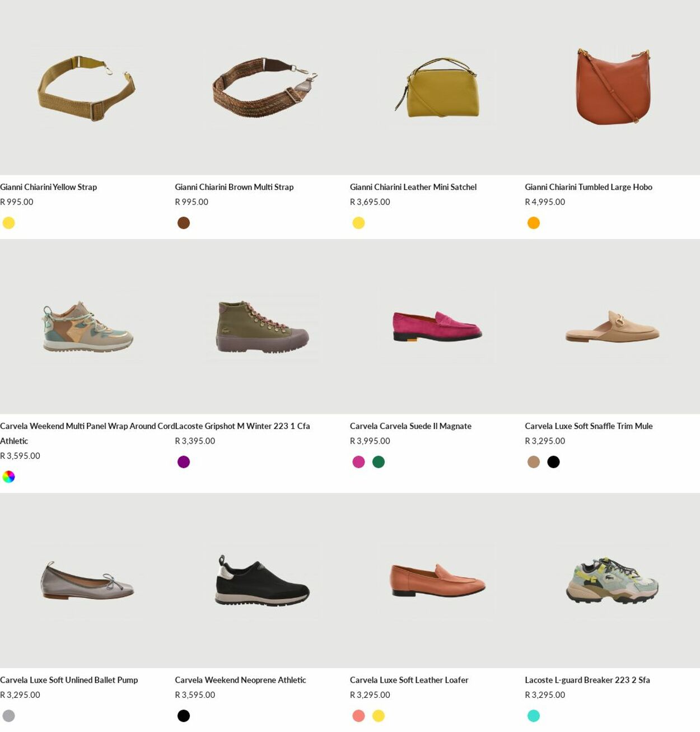This screenshot has height=732, width=700.
Task: Click Carvela Luxe Soft Unlined Ballet Pump title
Action: point(69,680)
